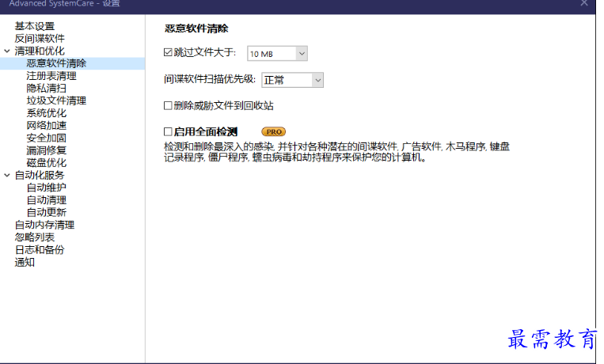The width and height of the screenshot is (604, 364).
Task: Select 恶意软件清除 in the sidebar tree
Action: [x=56, y=63]
